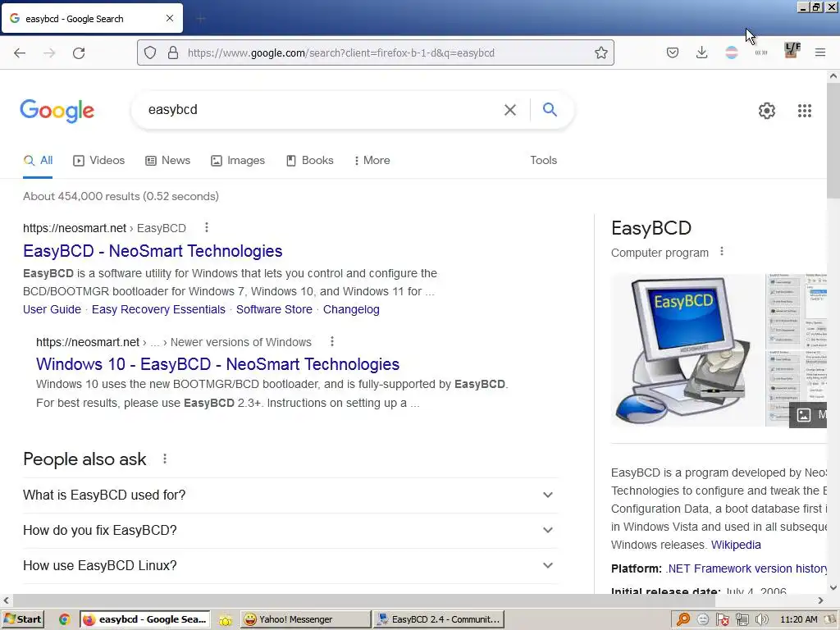Viewport: 840px width, 630px height.
Task: Open the Google apps grid
Action: (x=805, y=111)
